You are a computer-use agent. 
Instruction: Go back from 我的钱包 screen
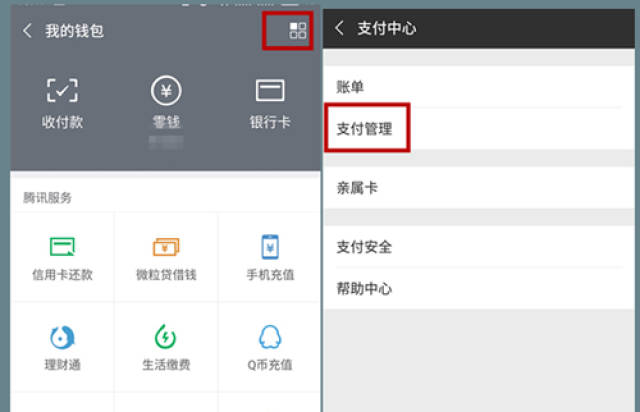(x=27, y=31)
